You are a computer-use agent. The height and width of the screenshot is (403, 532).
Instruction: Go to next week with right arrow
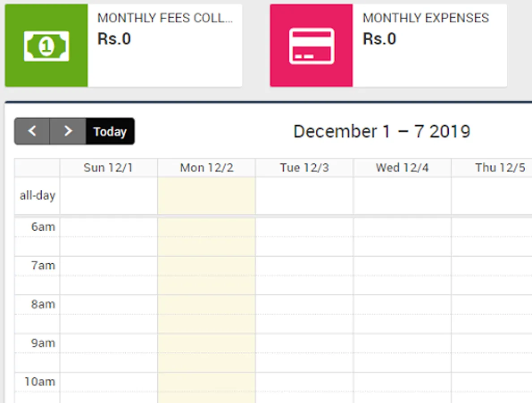[68, 131]
